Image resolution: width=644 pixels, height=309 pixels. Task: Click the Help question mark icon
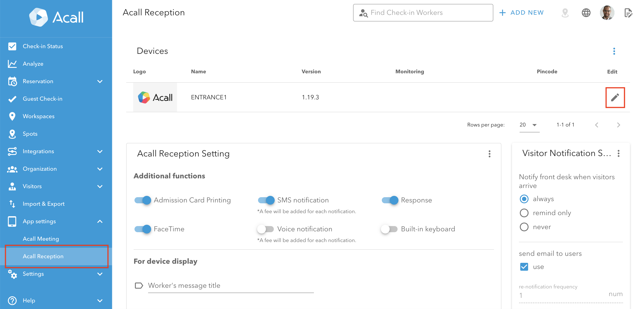tap(12, 300)
